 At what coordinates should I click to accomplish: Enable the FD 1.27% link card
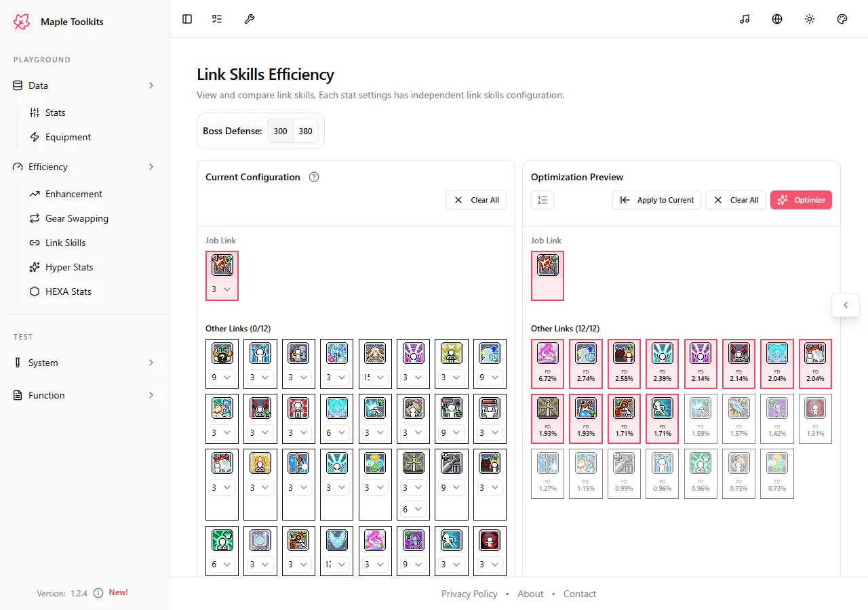click(548, 474)
